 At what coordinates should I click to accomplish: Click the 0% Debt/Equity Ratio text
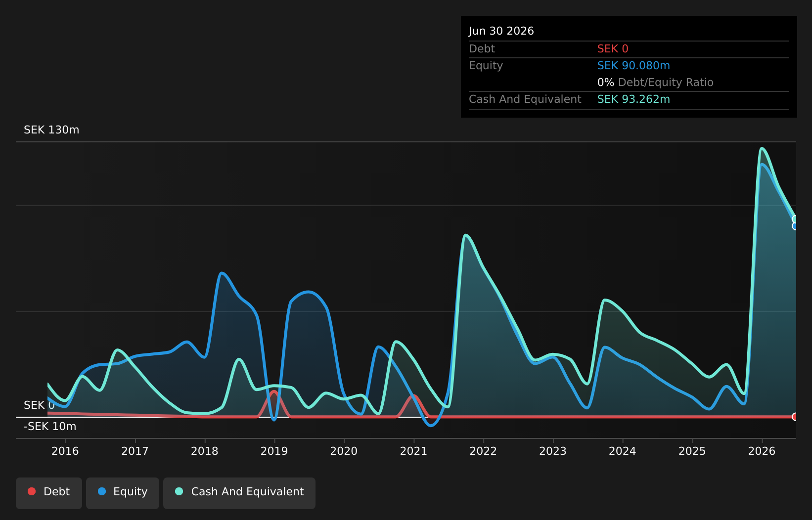coord(655,83)
